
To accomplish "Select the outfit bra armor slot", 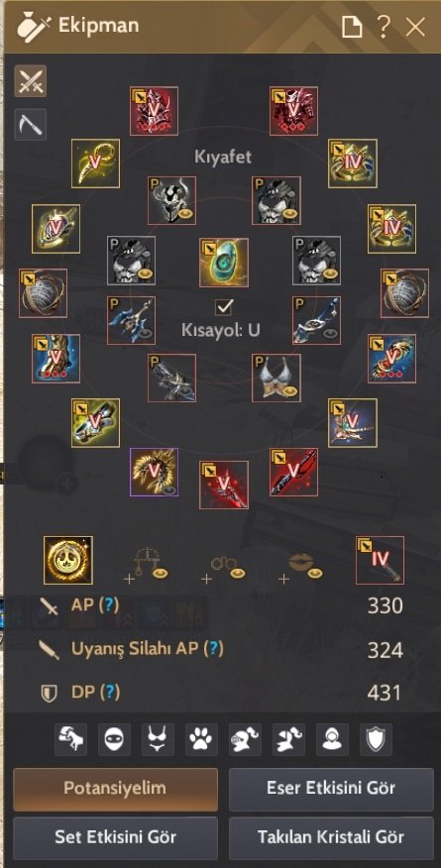I will pos(276,379).
